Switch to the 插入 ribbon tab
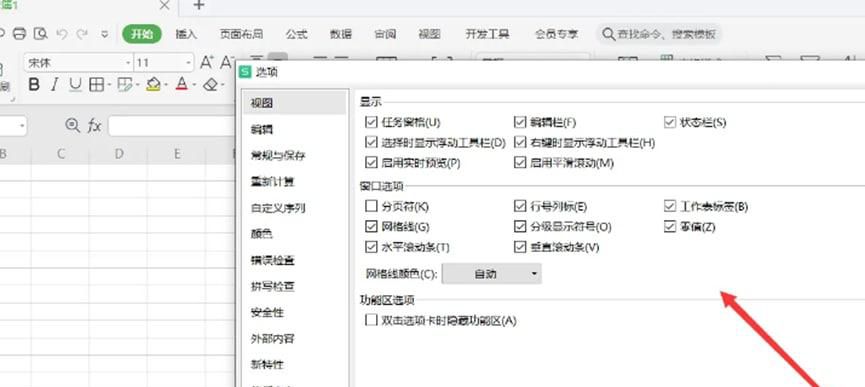 pyautogui.click(x=186, y=34)
